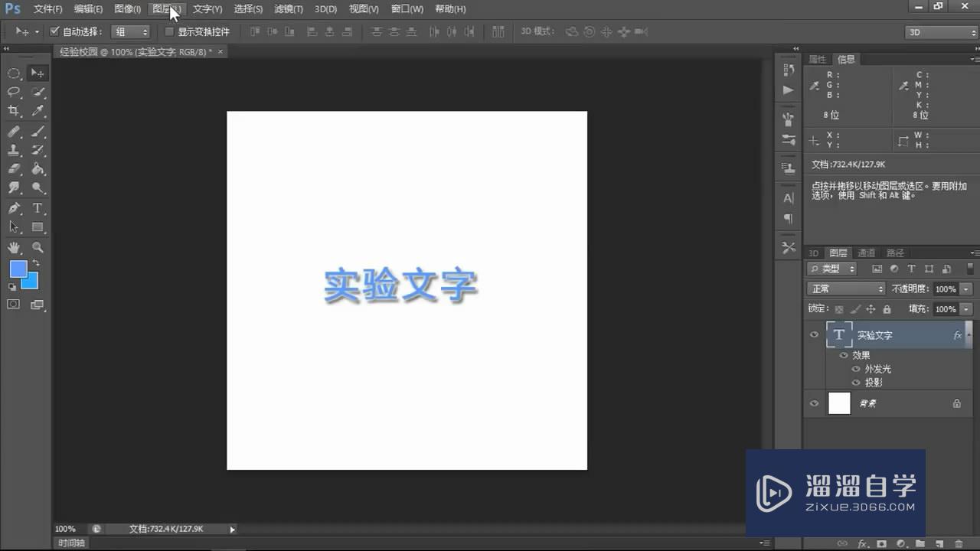Select the Horizontal Type tool
This screenshot has width=980, height=551.
click(x=38, y=208)
